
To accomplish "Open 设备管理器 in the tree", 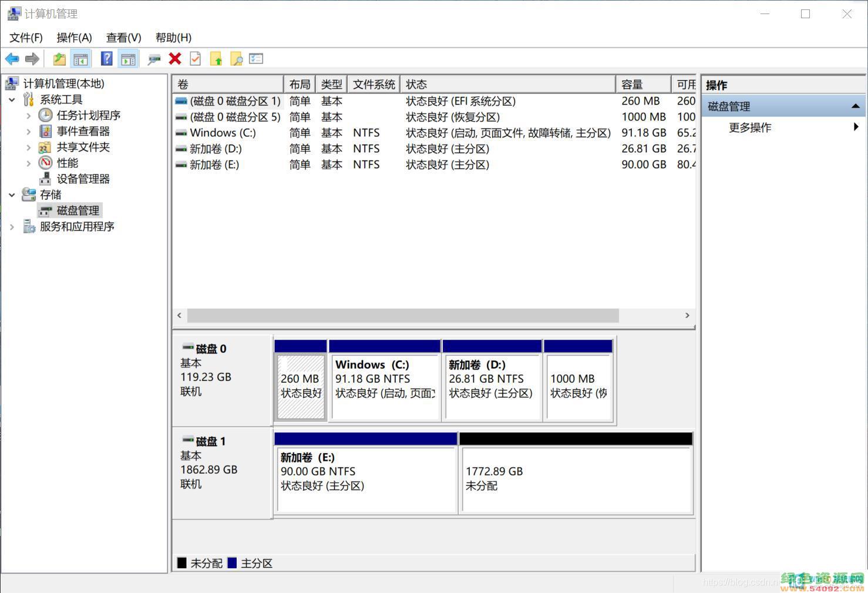I will (x=83, y=179).
